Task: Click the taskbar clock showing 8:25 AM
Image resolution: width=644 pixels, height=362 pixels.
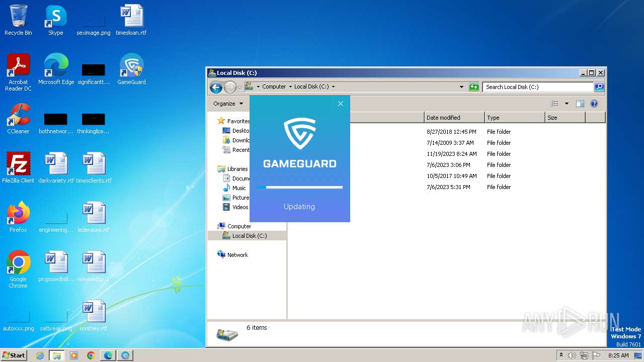Action: 618,355
